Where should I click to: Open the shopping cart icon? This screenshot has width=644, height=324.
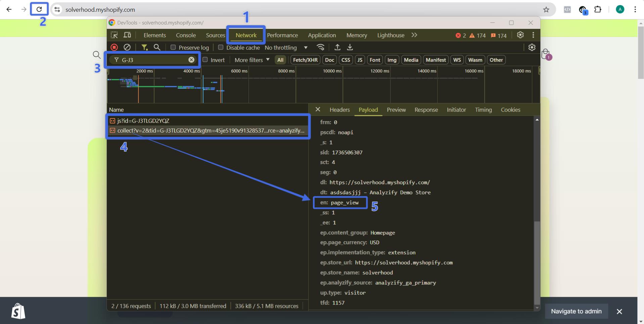click(546, 54)
